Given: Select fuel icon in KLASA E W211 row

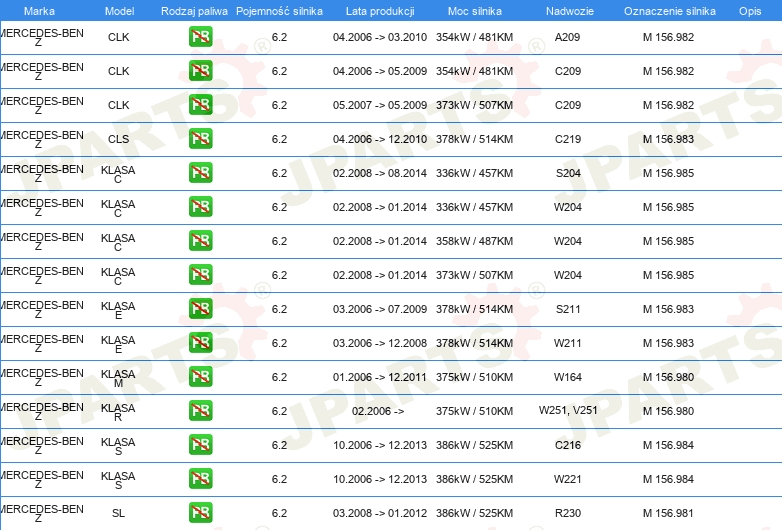Looking at the screenshot, I should pos(200,343).
